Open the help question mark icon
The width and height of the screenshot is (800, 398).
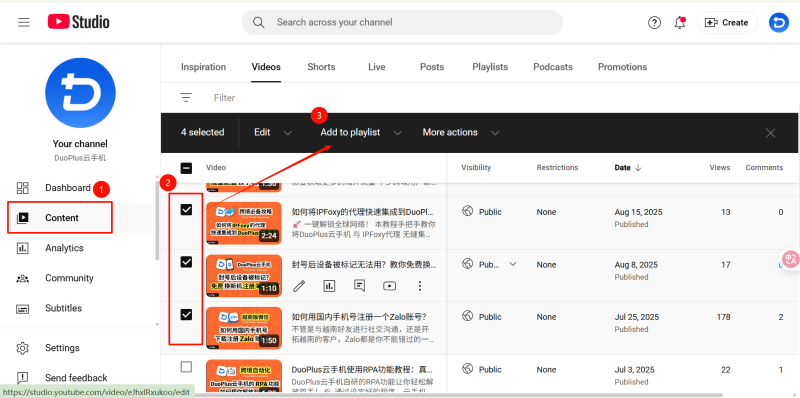(654, 22)
